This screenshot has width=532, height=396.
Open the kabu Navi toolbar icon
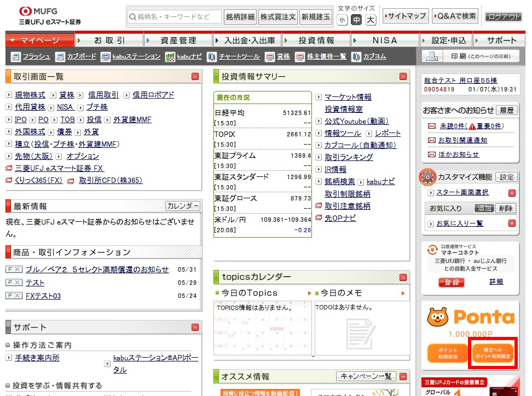(170, 56)
